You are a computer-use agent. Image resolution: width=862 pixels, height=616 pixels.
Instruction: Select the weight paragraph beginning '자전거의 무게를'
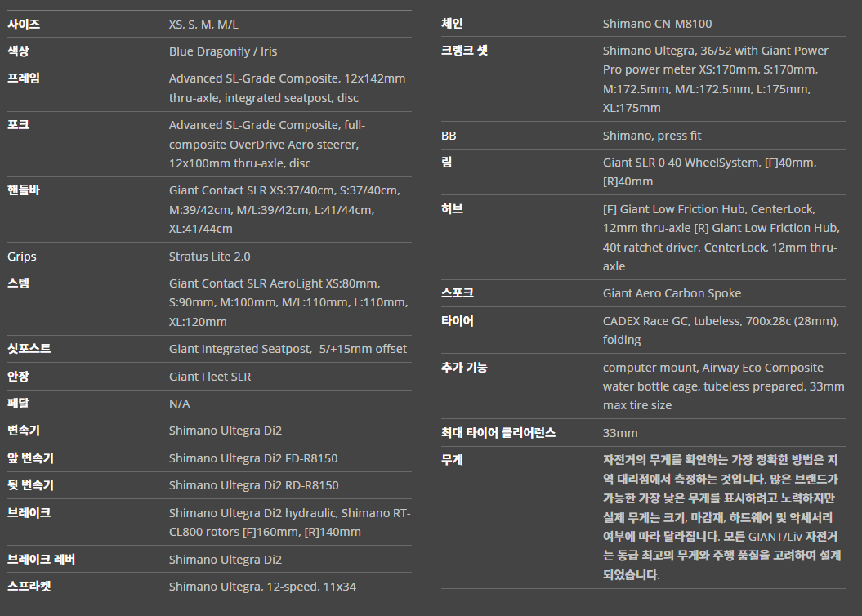click(x=721, y=517)
